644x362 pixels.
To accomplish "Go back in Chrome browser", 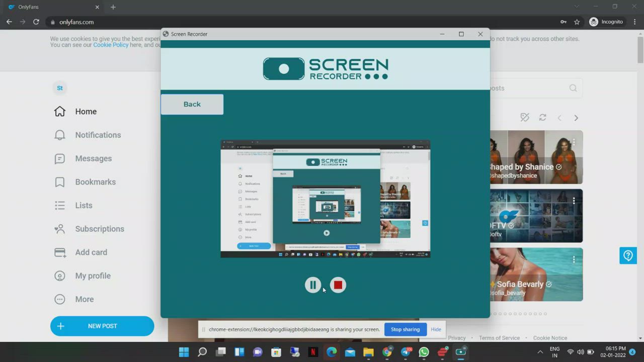I will pyautogui.click(x=9, y=22).
